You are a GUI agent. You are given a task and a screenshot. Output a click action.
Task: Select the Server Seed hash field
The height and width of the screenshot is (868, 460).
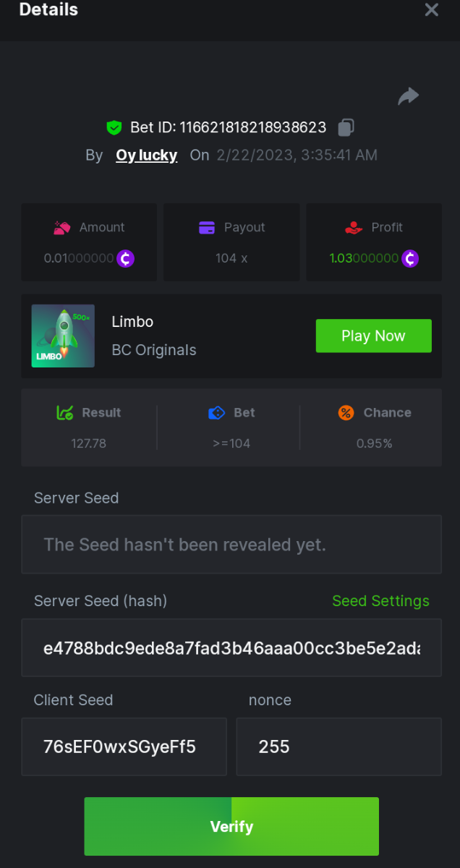(231, 647)
